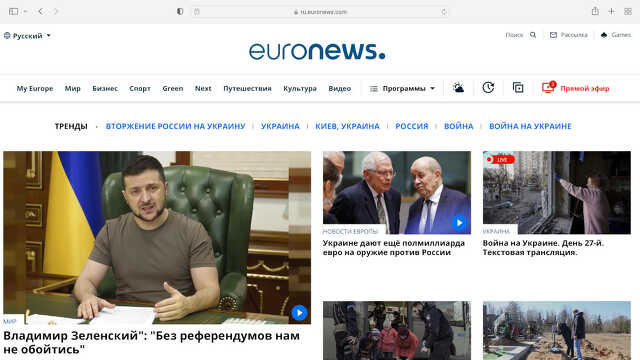Open the Поиск search field

(x=514, y=35)
